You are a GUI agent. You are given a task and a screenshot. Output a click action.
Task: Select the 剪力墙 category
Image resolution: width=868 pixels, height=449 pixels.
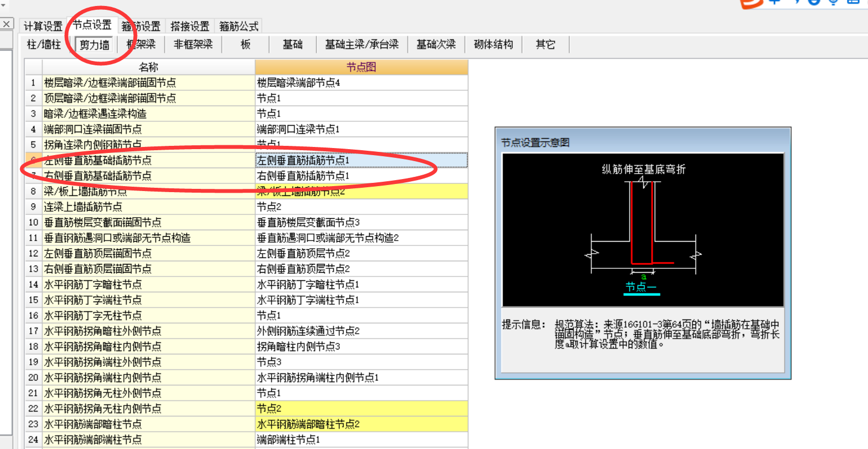click(95, 45)
